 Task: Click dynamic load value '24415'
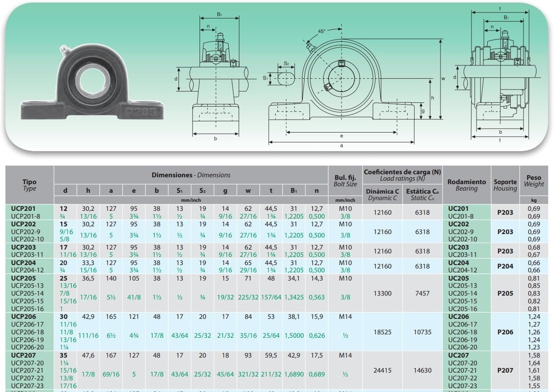pyautogui.click(x=382, y=370)
